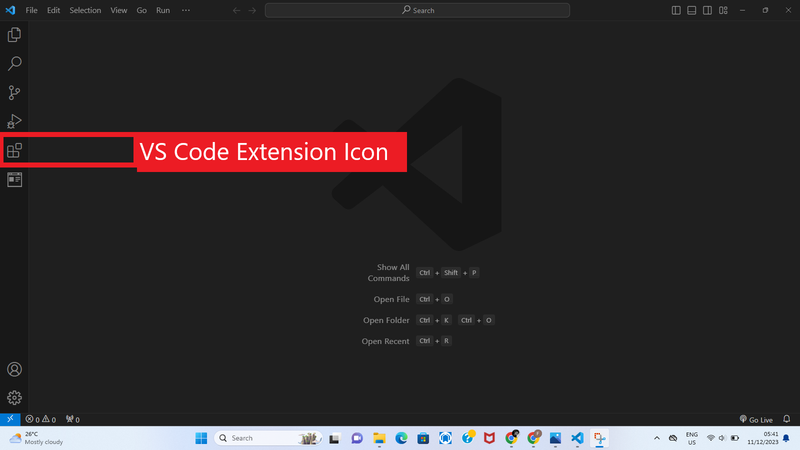Screen dimensions: 800x450
Task: Toggle the bottom panel layout icon
Action: point(692,10)
